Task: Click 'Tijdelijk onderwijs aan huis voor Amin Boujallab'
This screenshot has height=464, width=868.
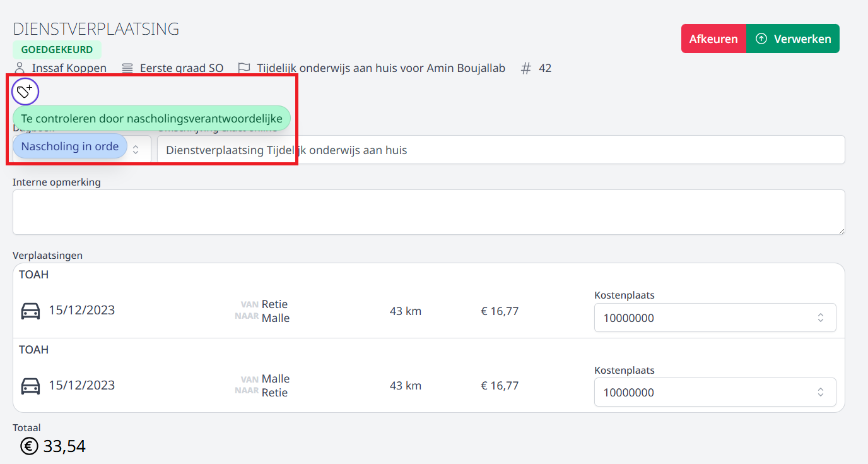Action: click(x=381, y=68)
